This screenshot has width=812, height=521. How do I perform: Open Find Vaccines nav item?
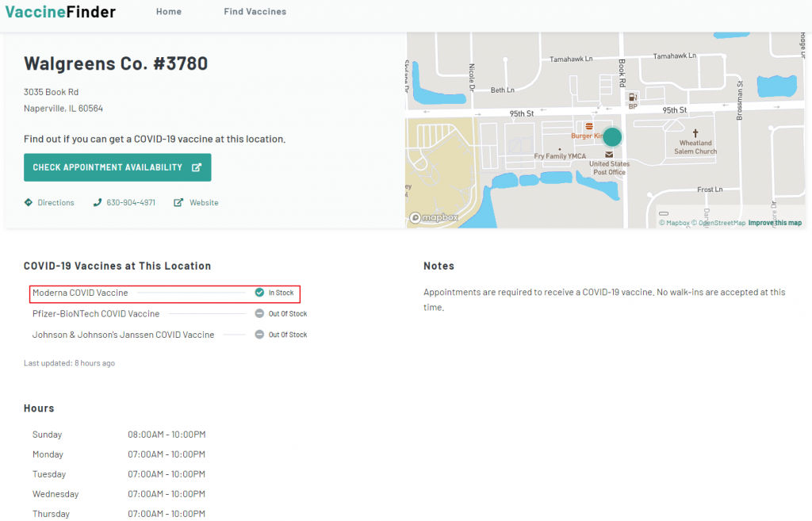point(255,12)
